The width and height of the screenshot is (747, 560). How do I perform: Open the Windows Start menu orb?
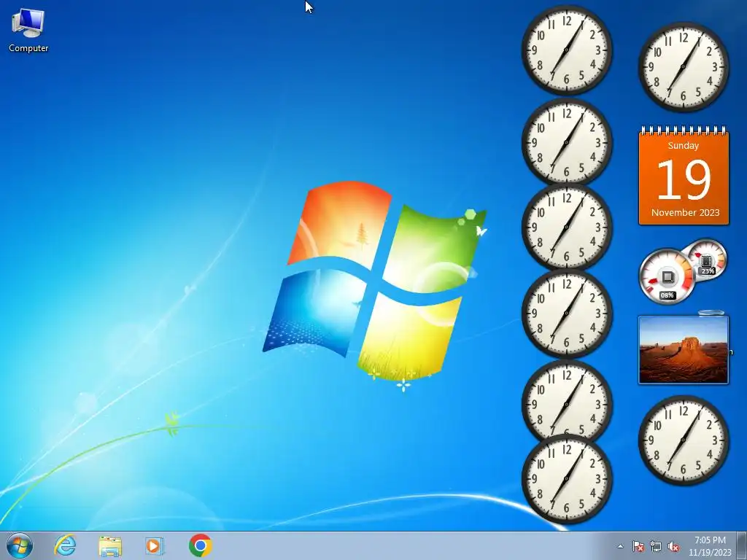coord(20,545)
